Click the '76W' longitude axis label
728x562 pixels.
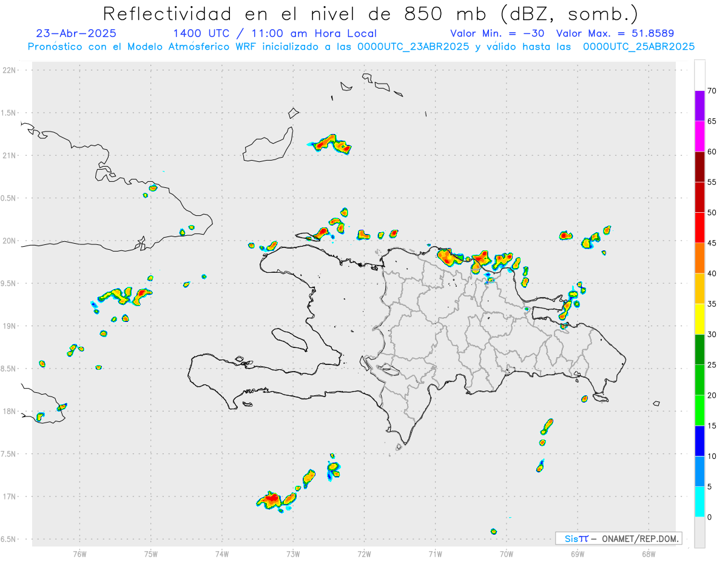click(x=79, y=554)
